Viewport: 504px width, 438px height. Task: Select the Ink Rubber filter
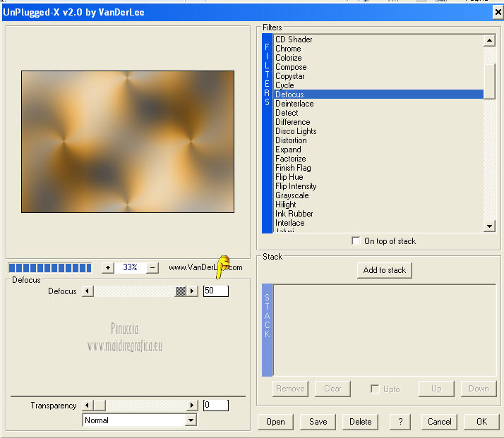(x=378, y=214)
